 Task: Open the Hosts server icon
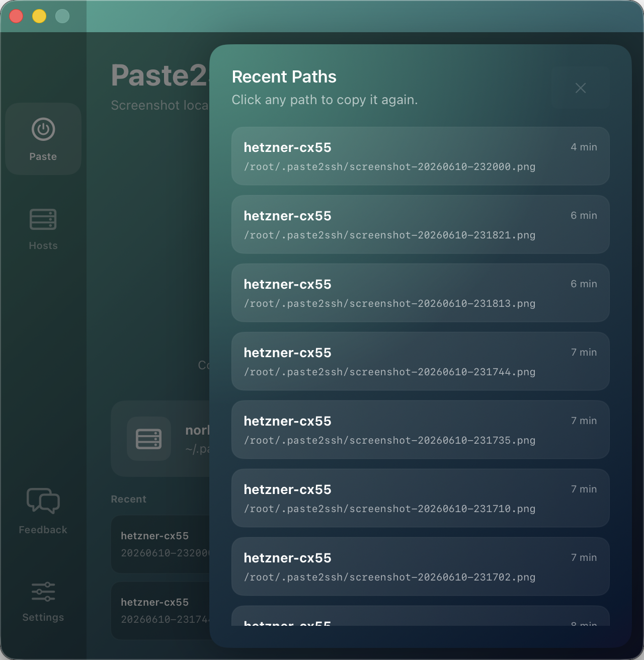[43, 219]
